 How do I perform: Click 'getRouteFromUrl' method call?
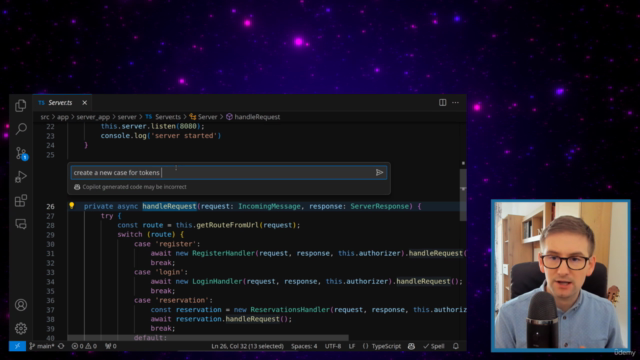point(227,225)
